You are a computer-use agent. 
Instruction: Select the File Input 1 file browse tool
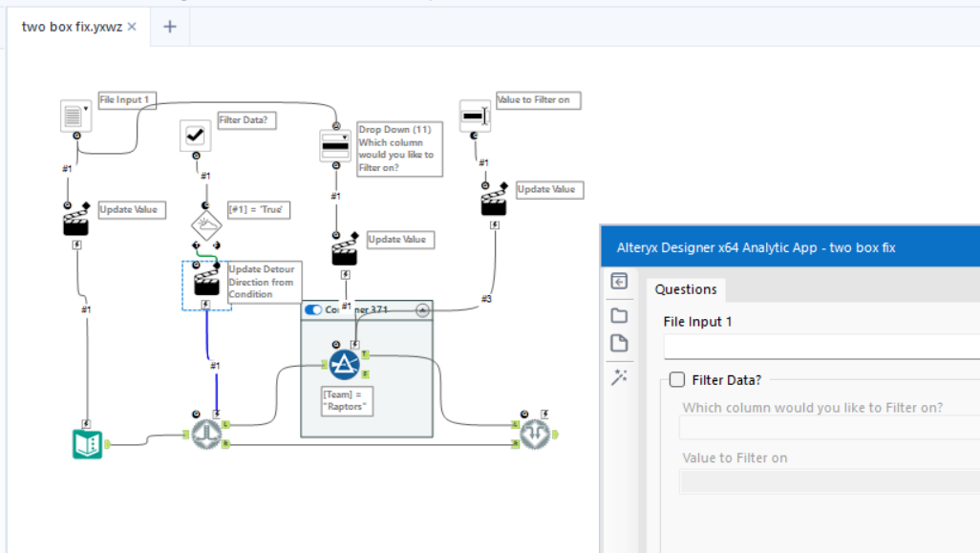tap(75, 117)
